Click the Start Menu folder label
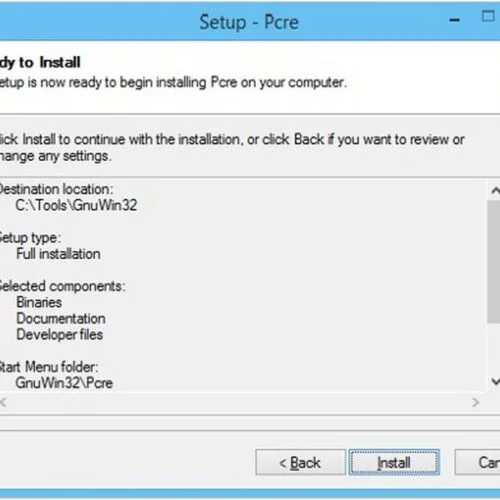500x500 pixels. (x=49, y=367)
